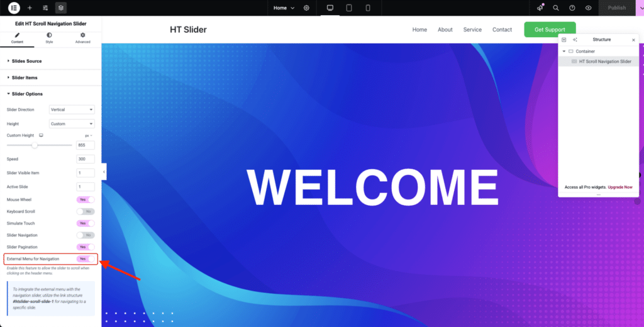The width and height of the screenshot is (644, 327).
Task: Add new element with plus icon
Action: coord(29,8)
